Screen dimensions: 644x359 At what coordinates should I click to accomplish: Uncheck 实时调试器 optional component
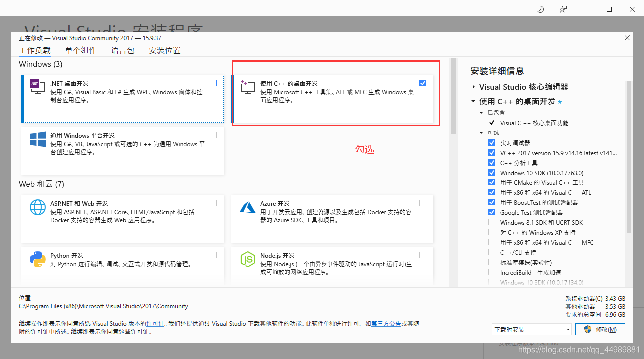[x=492, y=143]
